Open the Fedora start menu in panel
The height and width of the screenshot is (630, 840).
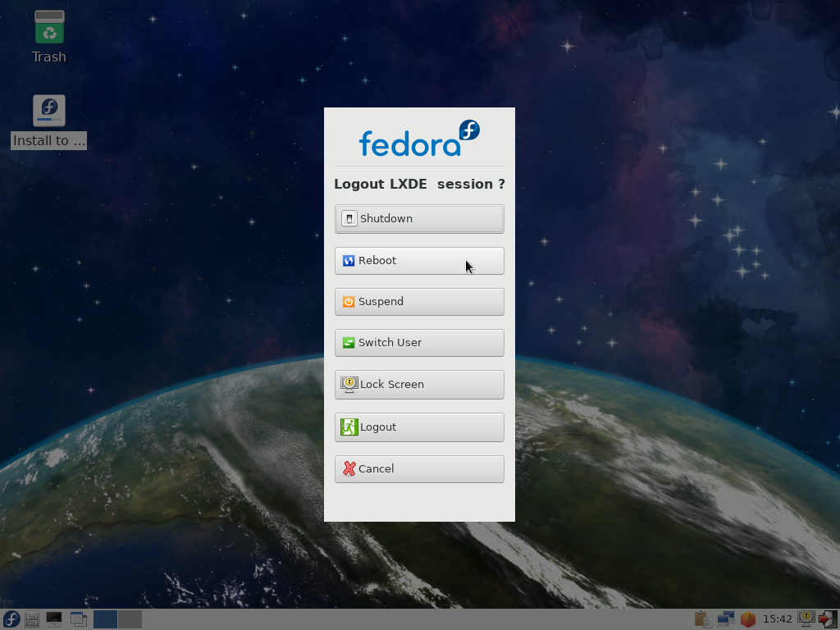tap(11, 619)
